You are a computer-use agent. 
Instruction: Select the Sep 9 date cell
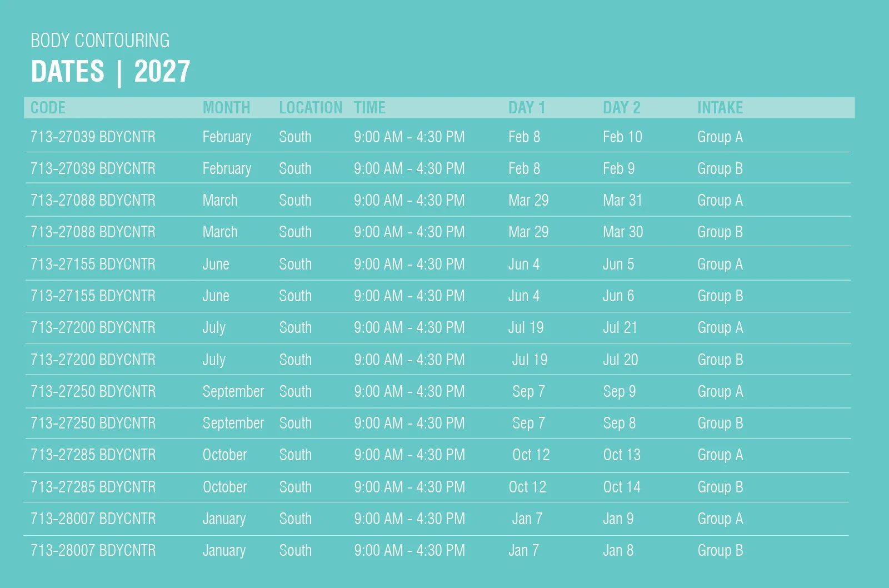(x=619, y=391)
